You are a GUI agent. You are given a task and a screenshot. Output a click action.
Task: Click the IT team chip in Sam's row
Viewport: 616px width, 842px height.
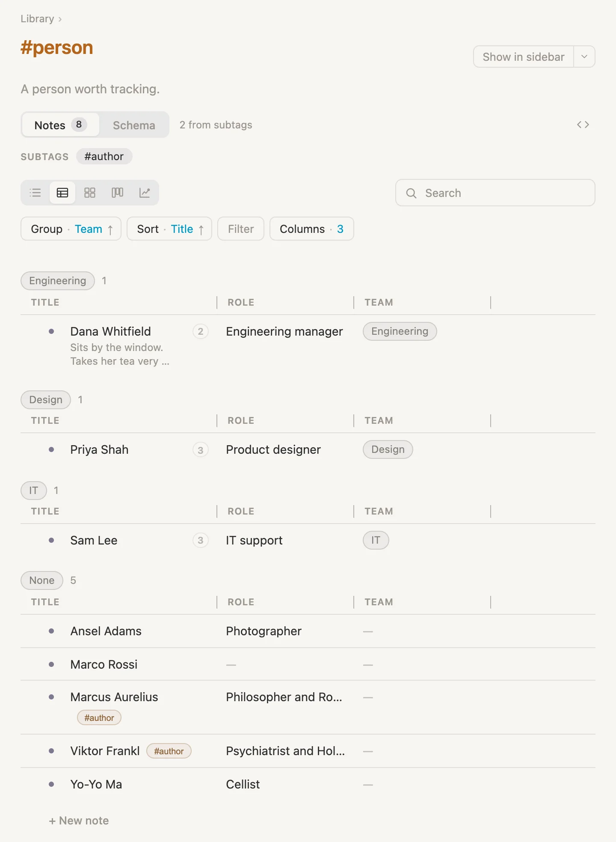point(376,540)
